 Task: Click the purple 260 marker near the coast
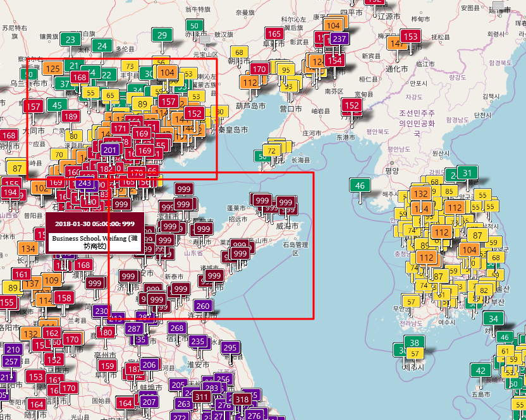(203, 306)
